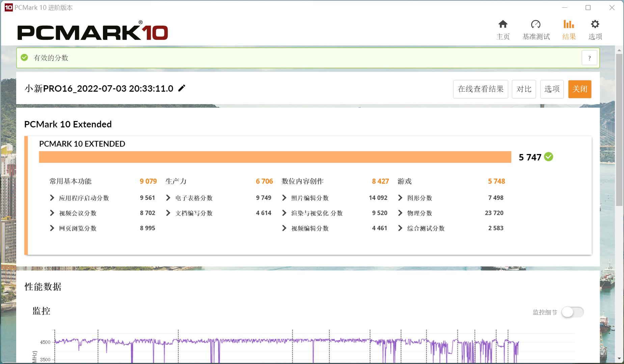Expand 文档编写分数 details
The width and height of the screenshot is (624, 364).
coord(168,213)
